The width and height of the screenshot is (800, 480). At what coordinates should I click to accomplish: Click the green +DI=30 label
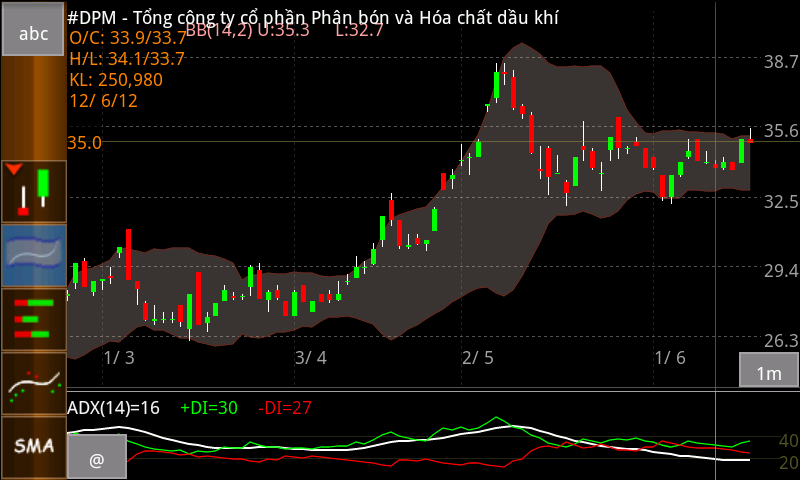[209, 407]
